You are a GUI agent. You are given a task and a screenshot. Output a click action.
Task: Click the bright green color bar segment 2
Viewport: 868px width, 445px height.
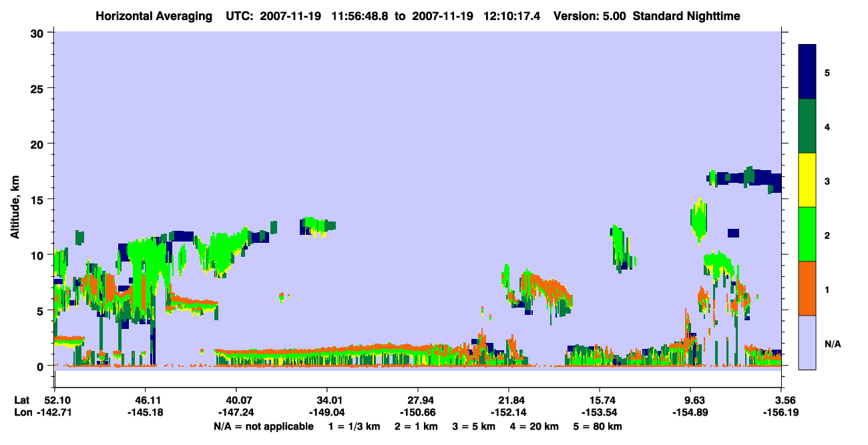(807, 234)
